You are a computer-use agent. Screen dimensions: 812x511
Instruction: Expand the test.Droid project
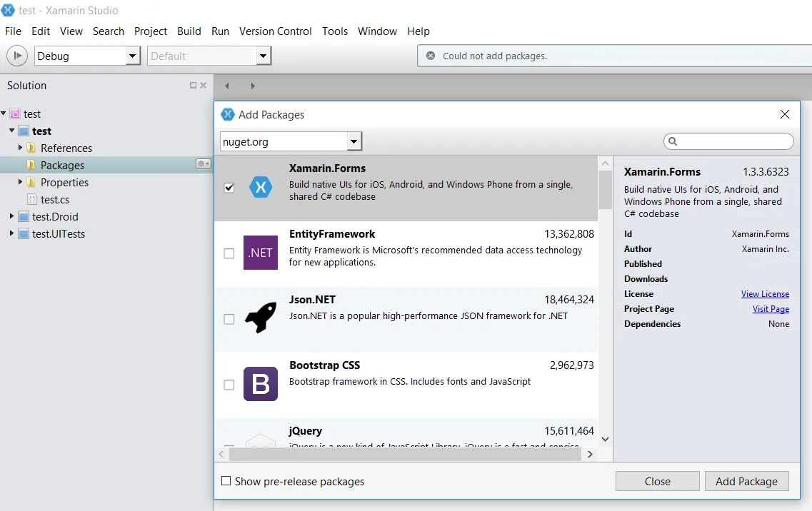[x=11, y=216]
